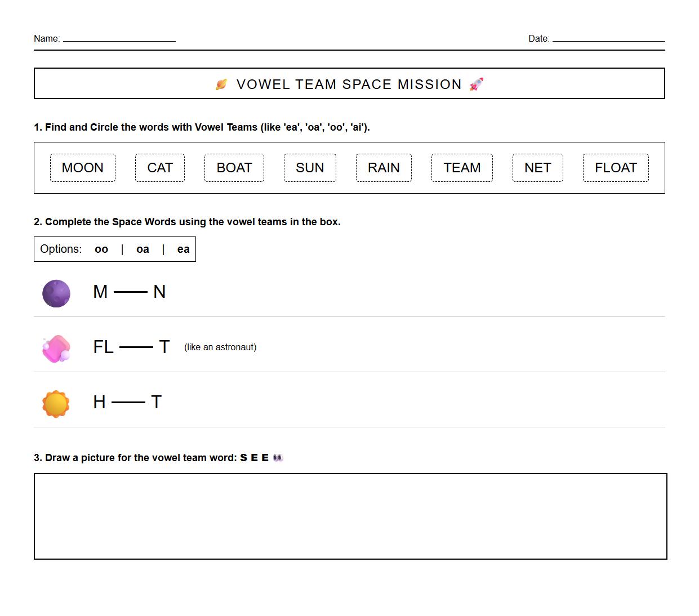Screen dimensions: 699x616
Task: Click the title text VOWEL TEAM SPACE MISSION
Action: point(349,84)
